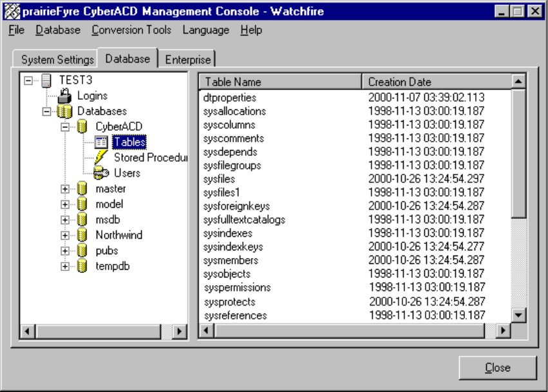Click table list scroll right arrow

[504, 330]
